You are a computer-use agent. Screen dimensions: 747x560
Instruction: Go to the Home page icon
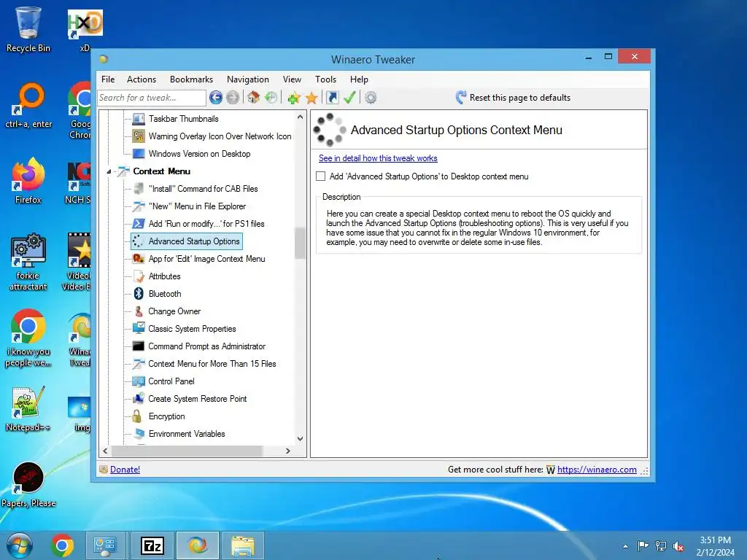253,98
